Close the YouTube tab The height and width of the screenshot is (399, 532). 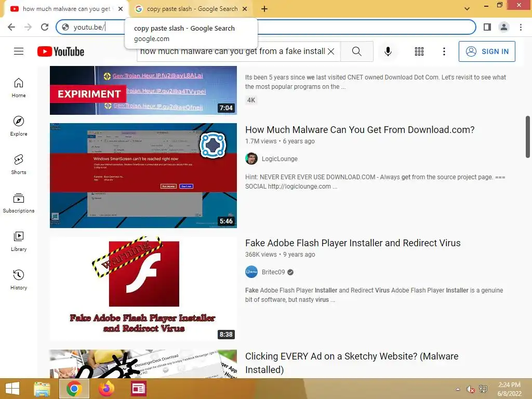[121, 9]
